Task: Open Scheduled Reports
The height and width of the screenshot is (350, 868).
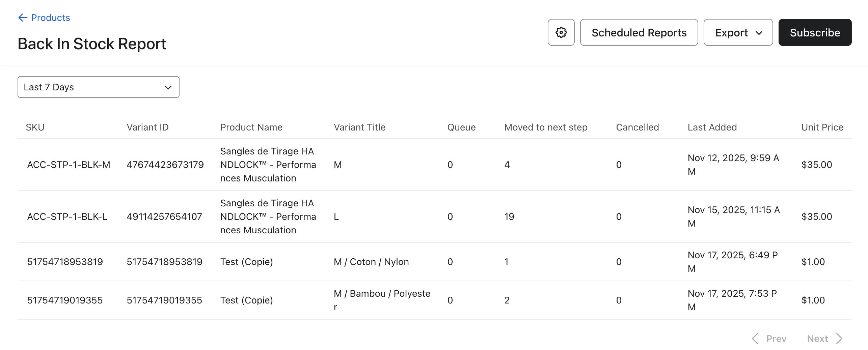Action: (x=639, y=32)
